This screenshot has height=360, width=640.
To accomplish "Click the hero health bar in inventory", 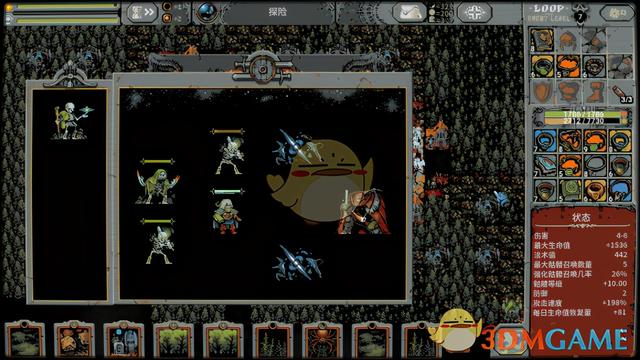I will 583,114.
